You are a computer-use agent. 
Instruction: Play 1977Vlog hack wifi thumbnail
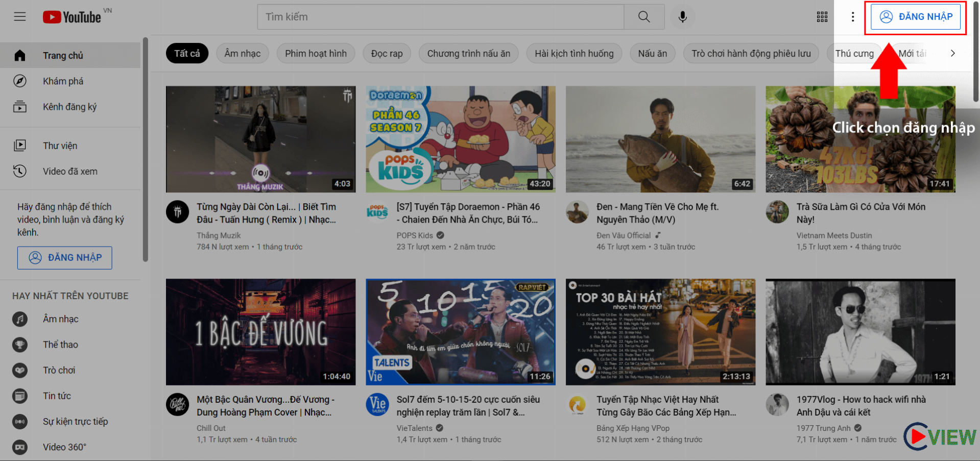861,332
